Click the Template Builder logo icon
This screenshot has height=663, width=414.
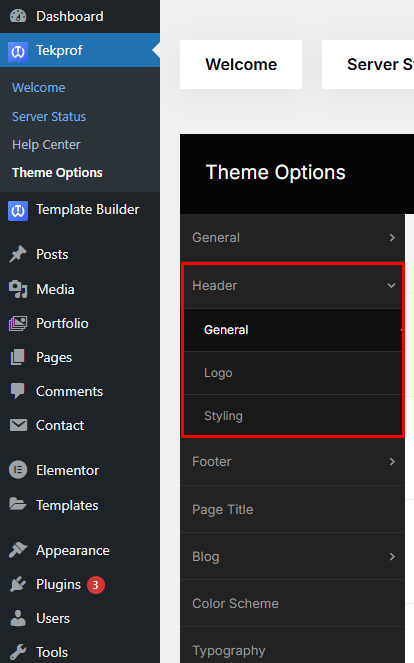tap(18, 210)
